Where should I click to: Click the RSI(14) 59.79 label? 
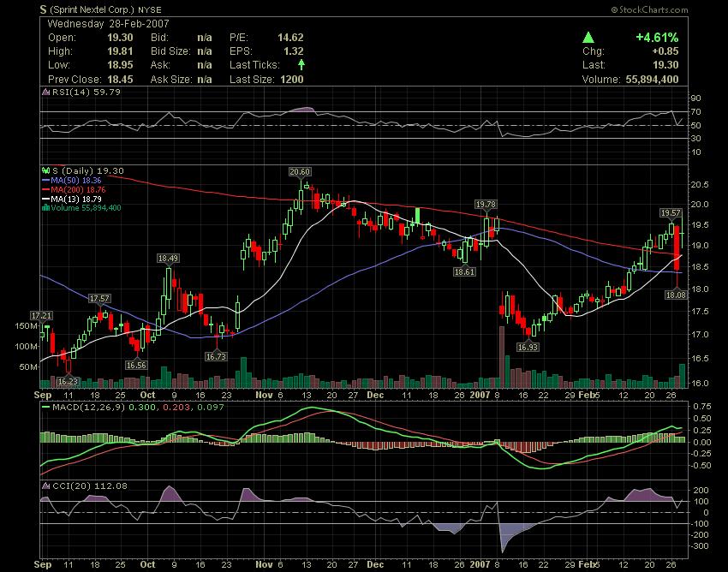click(86, 92)
